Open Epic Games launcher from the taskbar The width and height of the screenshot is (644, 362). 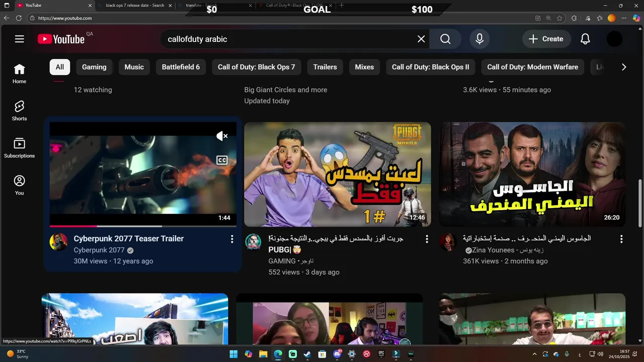pyautogui.click(x=381, y=354)
